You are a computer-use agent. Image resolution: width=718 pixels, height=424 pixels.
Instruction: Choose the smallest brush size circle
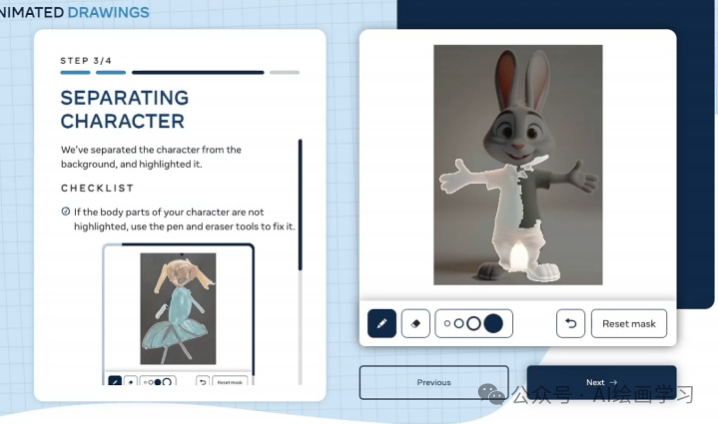pos(447,324)
